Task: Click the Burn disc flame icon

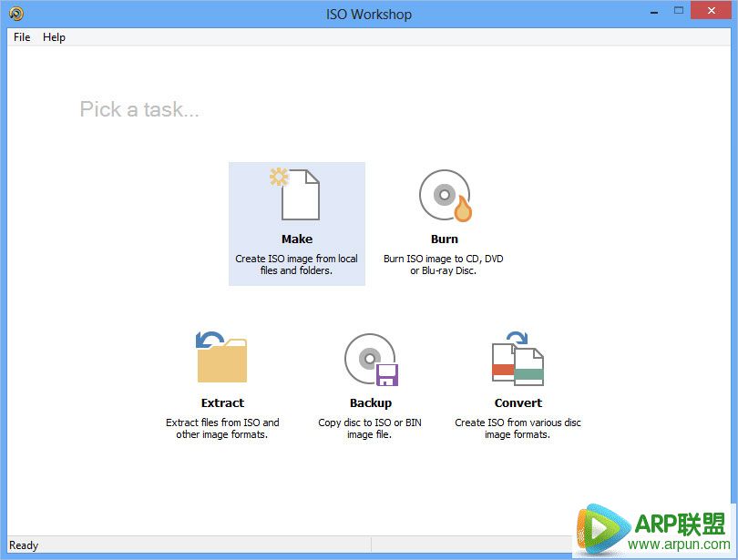Action: 446,195
